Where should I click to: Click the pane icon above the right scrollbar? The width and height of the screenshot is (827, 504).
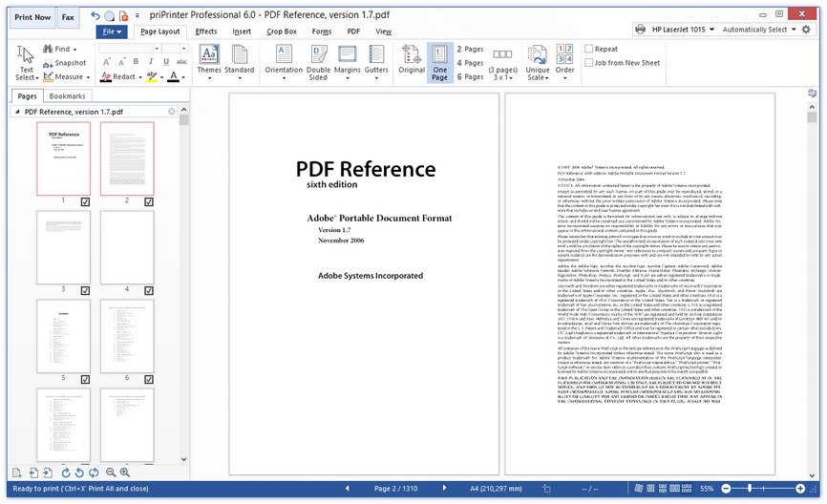(x=813, y=93)
